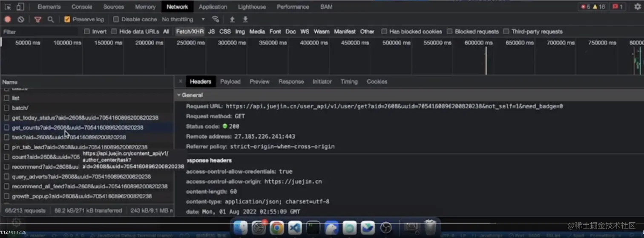Open the Memory panel
Viewport: 644px width, 238px height.
point(145,7)
